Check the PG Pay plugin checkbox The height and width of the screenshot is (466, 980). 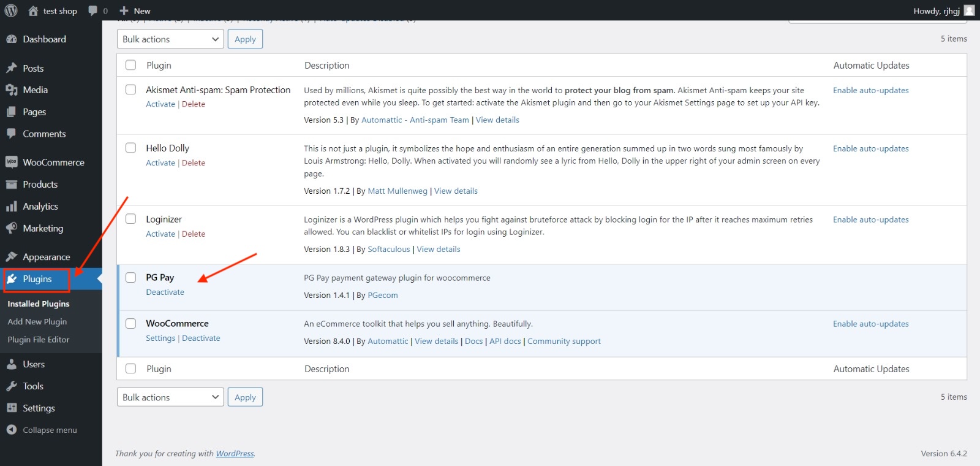[130, 278]
